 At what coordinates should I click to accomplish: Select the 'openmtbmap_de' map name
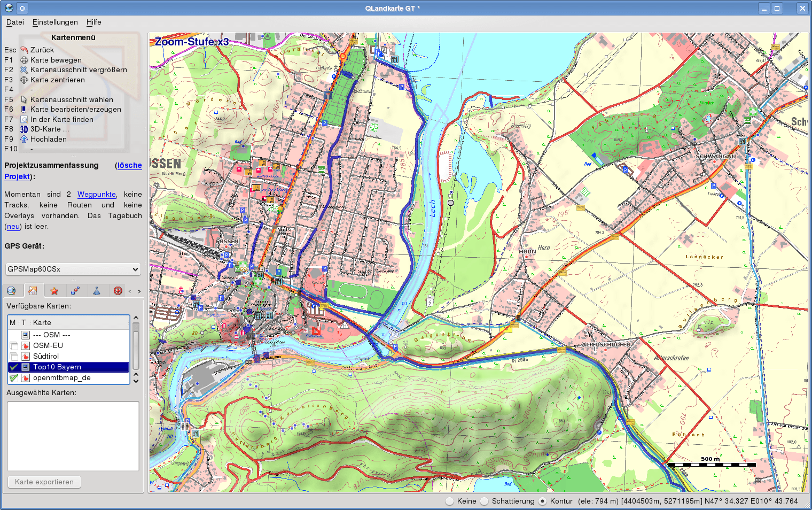tap(62, 377)
